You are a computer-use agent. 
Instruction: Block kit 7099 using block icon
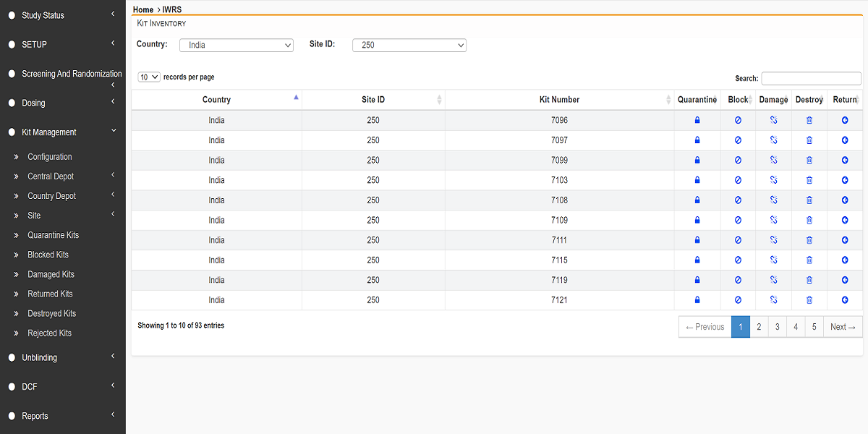tap(738, 160)
